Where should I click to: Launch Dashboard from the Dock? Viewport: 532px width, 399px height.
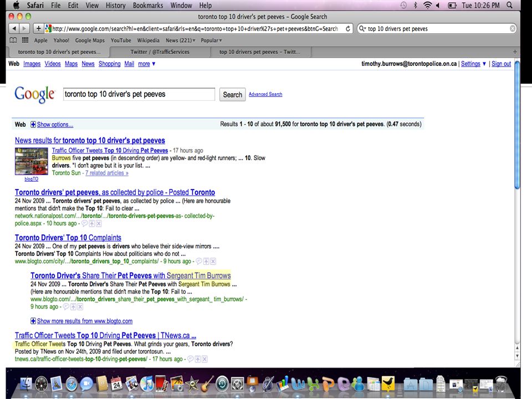point(41,384)
